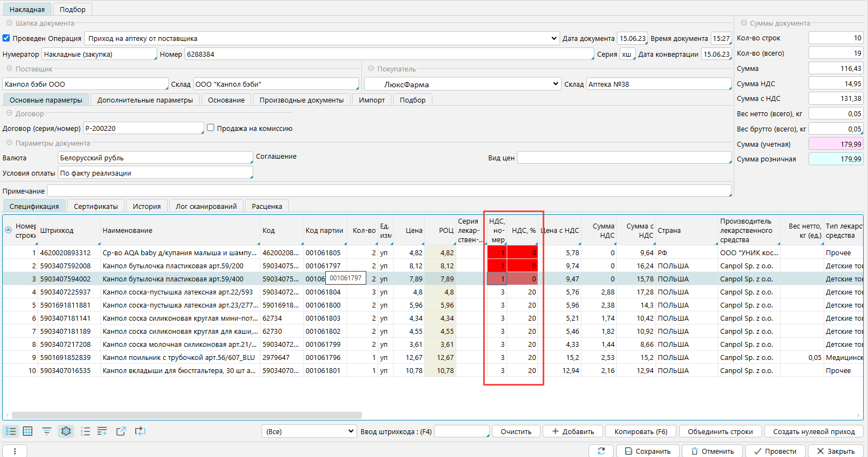Open the Дополнительные параметры tab
Image resolution: width=868 pixels, height=457 pixels.
click(x=145, y=100)
